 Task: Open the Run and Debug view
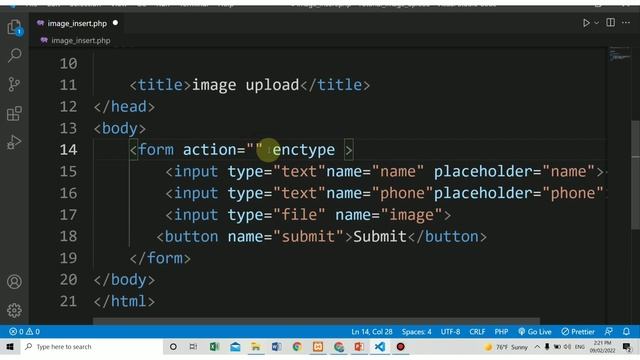(x=14, y=142)
